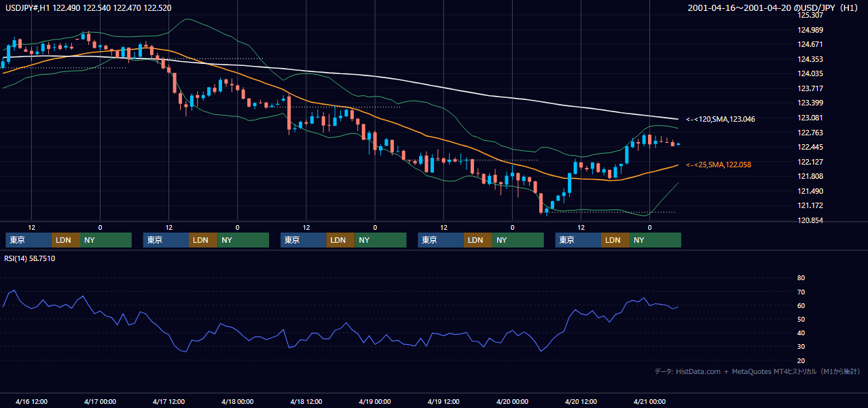The image size is (868, 408).
Task: Click the 4/17 12:00 time label
Action: [x=168, y=401]
